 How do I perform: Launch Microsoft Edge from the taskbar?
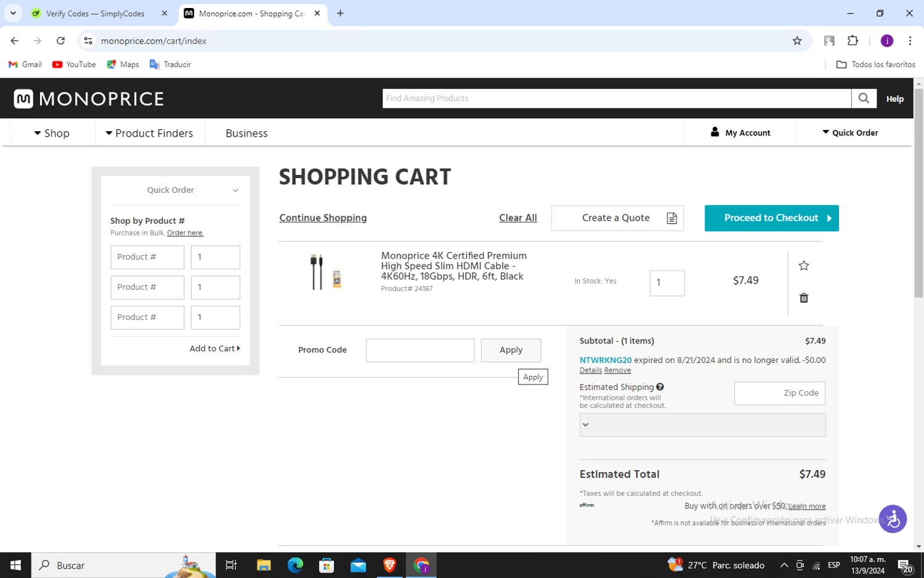tap(295, 565)
